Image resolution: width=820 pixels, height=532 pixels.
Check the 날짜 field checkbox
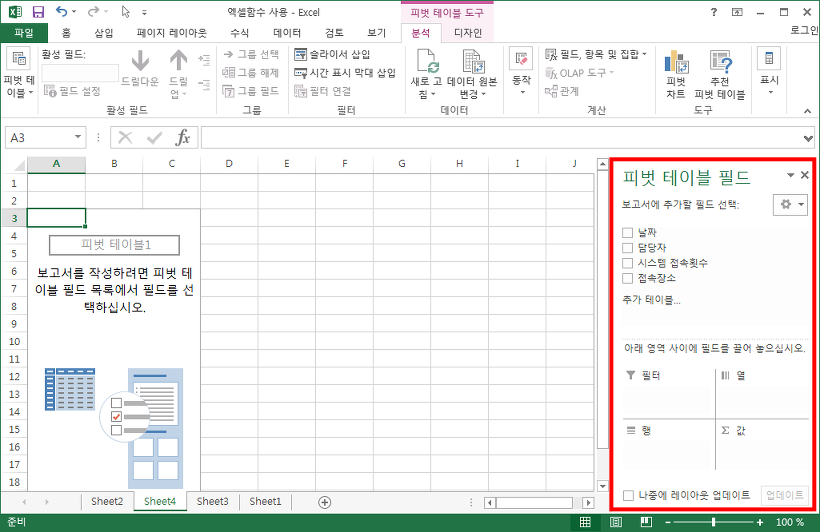click(x=628, y=232)
